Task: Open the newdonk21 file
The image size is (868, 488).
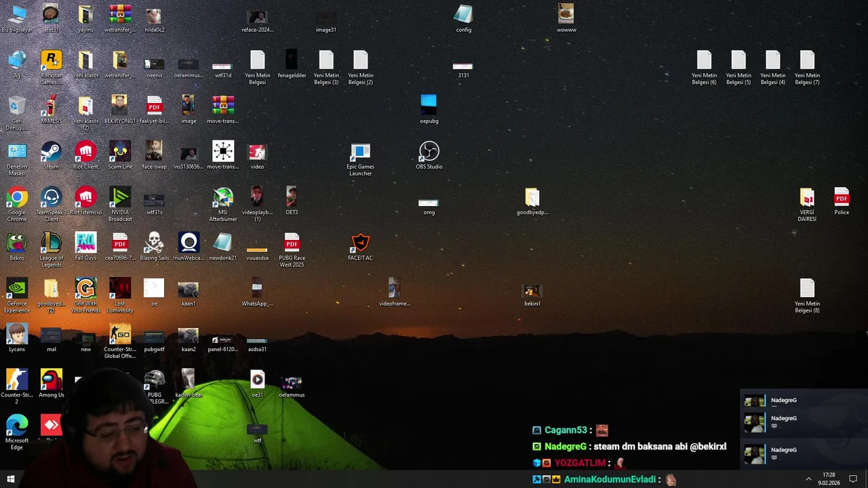Action: 223,247
